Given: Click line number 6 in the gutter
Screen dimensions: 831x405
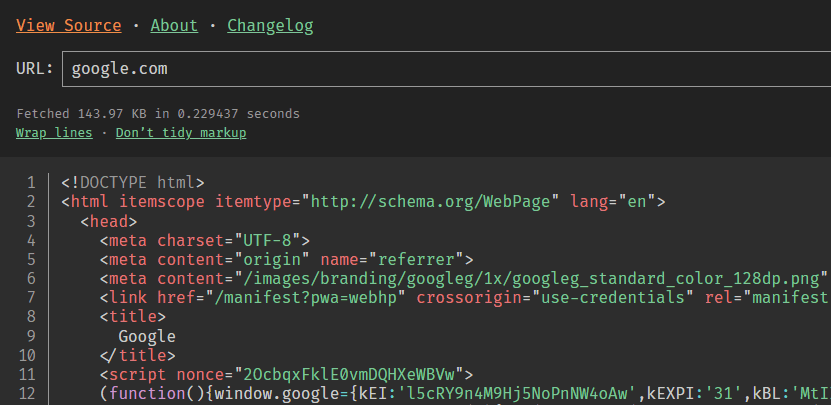Looking at the screenshot, I should click(31, 279).
